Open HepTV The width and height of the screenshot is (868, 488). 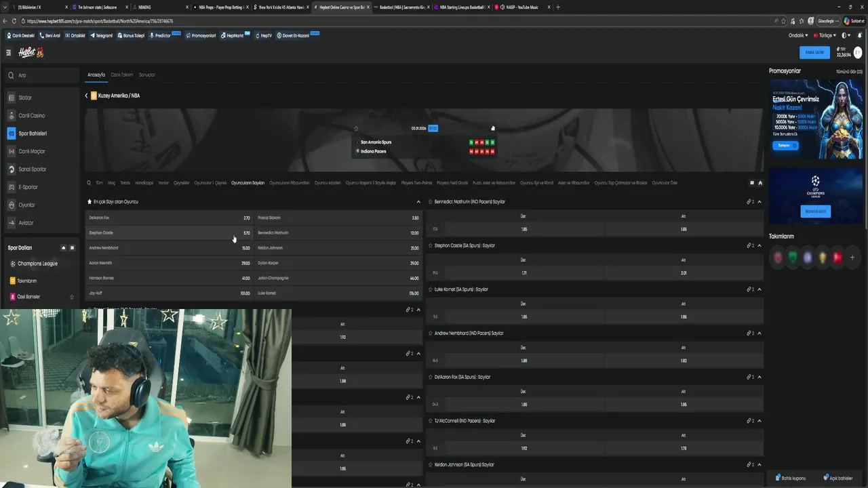264,35
